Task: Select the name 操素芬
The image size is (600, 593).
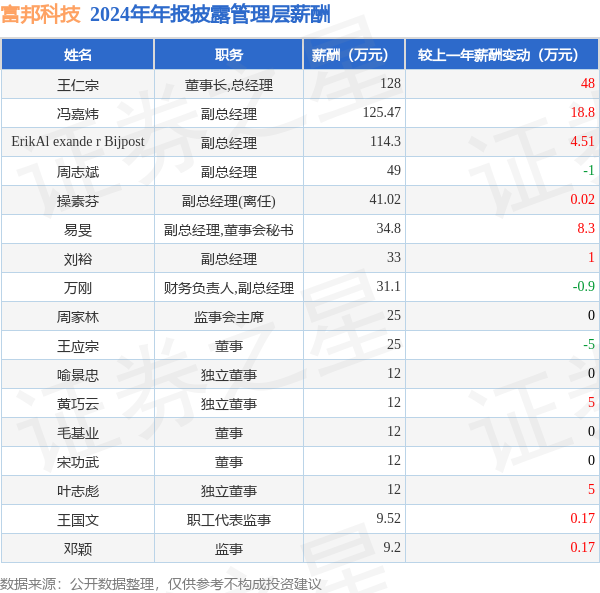Action: coord(78,201)
